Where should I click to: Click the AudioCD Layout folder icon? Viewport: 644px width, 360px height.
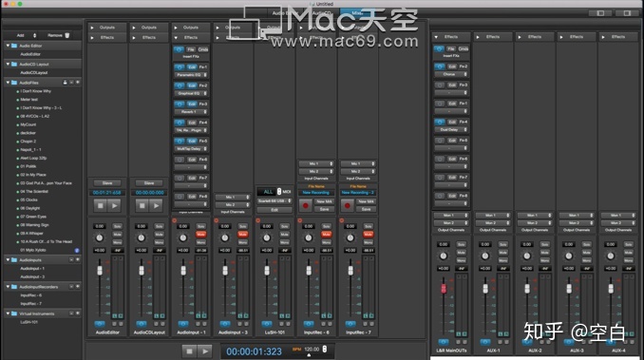coord(14,64)
